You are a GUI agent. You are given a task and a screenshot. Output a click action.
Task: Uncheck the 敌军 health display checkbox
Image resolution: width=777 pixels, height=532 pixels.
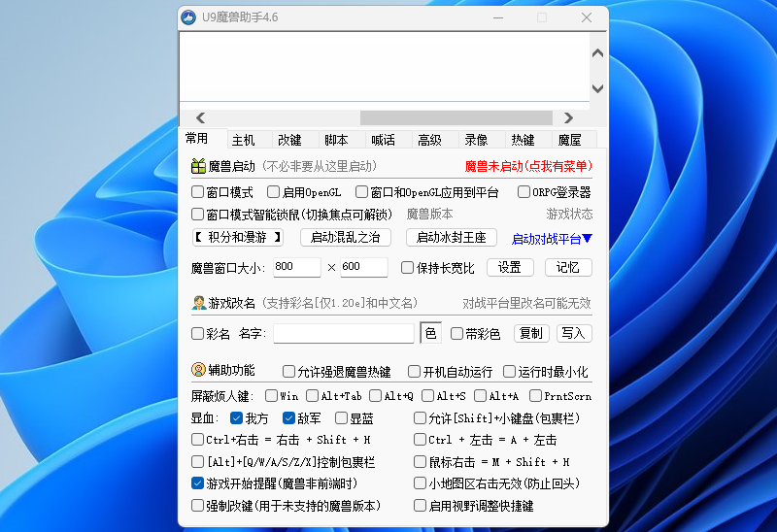tap(288, 418)
